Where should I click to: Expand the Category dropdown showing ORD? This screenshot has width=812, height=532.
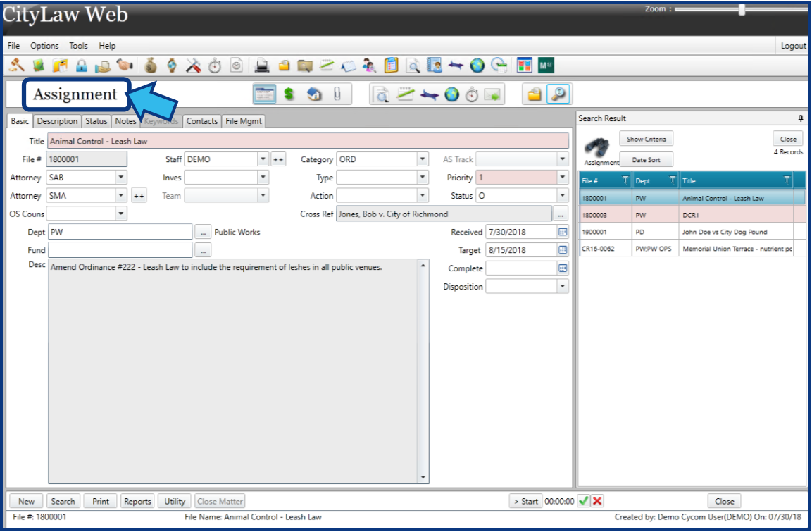point(422,159)
